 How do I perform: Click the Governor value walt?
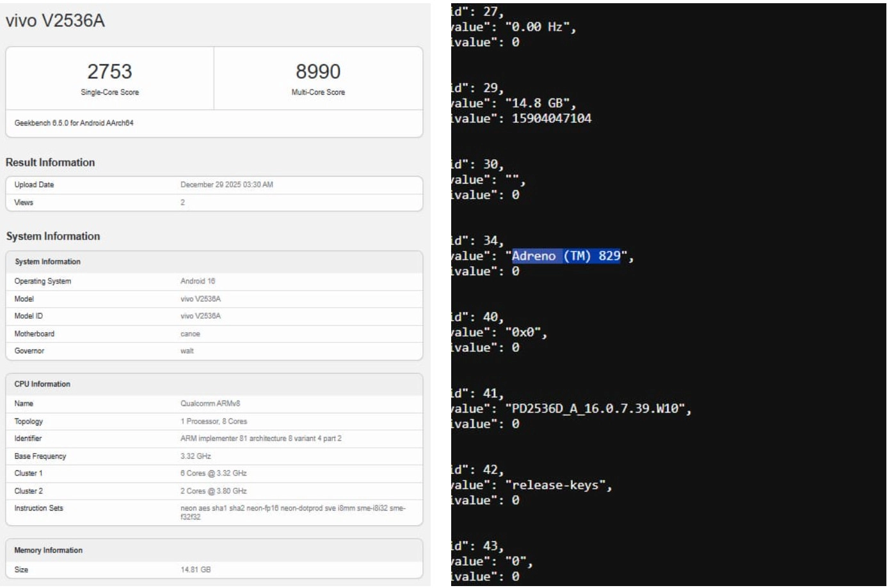(187, 351)
